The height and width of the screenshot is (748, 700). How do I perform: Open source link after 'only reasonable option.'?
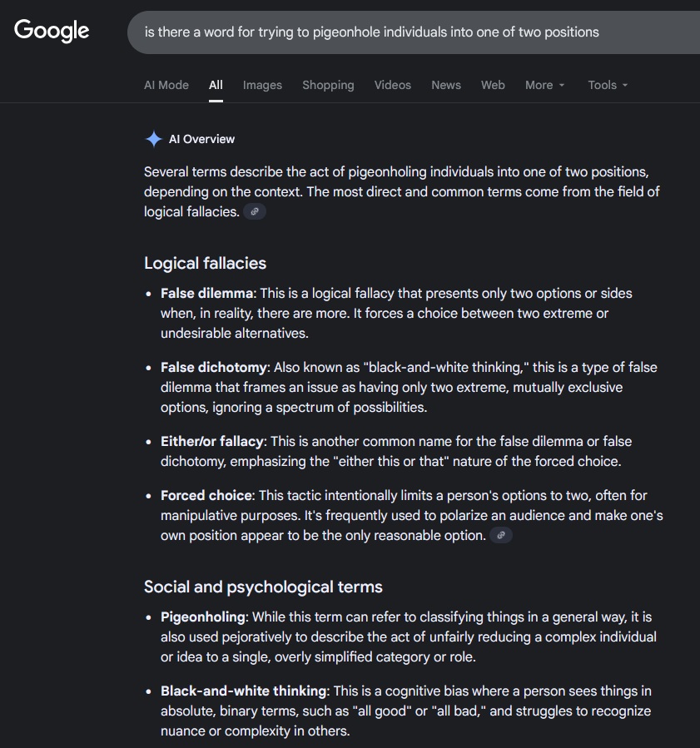[501, 535]
